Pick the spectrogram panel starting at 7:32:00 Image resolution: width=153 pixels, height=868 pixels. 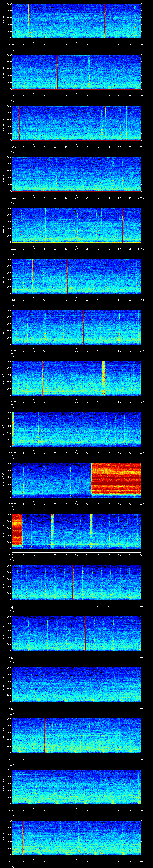pyautogui.click(x=76, y=838)
